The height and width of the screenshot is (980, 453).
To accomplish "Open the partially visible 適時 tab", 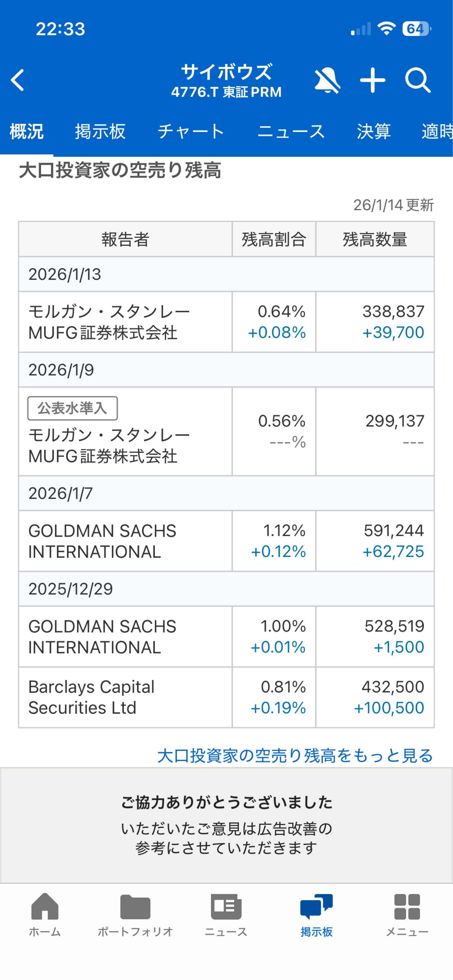I will (x=437, y=132).
